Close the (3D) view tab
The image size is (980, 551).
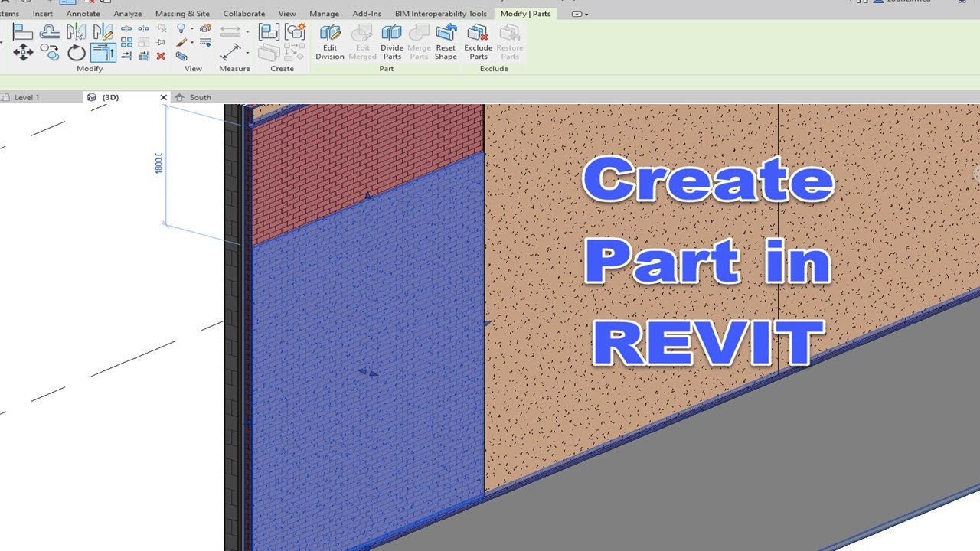click(163, 97)
